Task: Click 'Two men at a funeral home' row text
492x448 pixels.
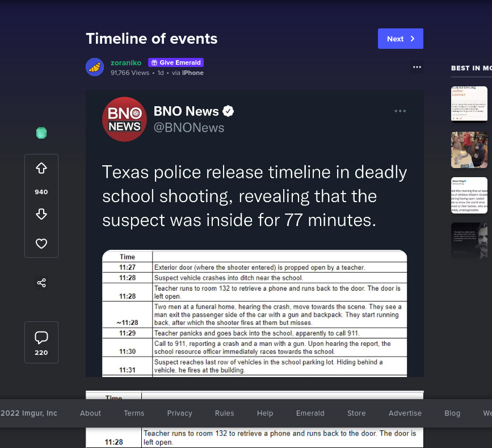Action: [277, 315]
